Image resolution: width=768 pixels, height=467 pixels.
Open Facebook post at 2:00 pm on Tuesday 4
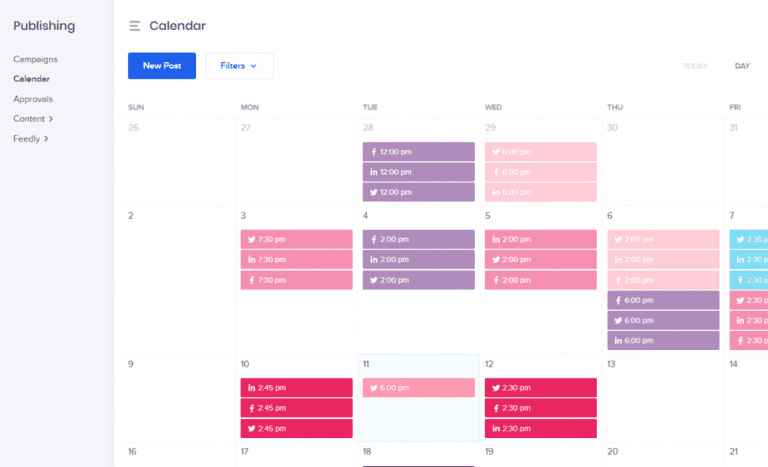[418, 240]
